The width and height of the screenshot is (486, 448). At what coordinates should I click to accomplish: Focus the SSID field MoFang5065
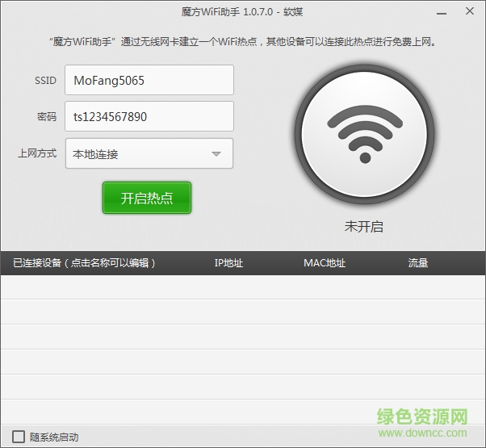[x=149, y=80]
